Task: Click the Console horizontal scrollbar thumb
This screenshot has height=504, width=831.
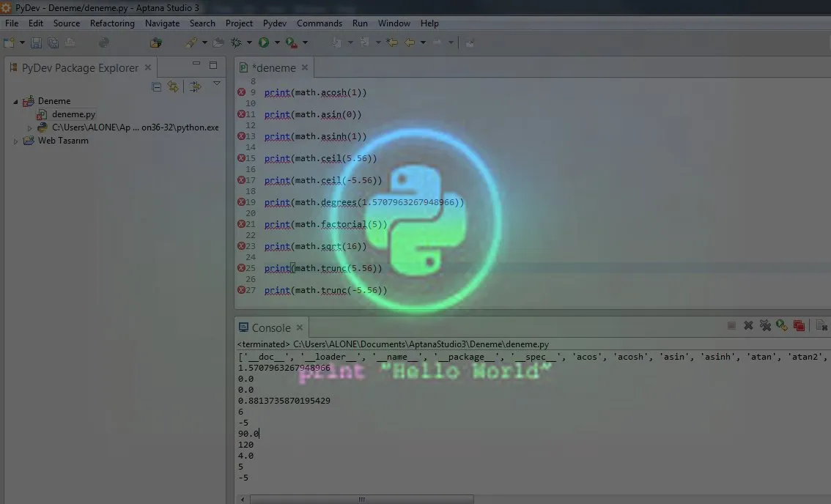Action: (361, 499)
